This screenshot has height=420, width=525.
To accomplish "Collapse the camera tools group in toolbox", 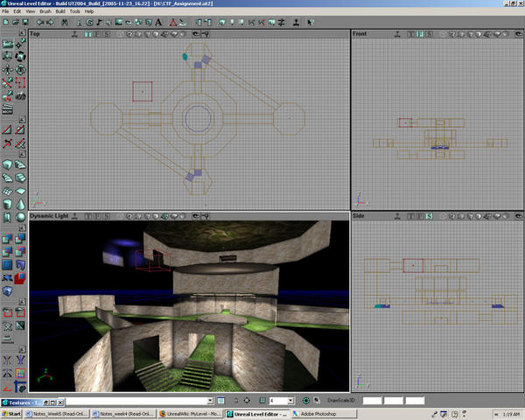I will pos(22,33).
